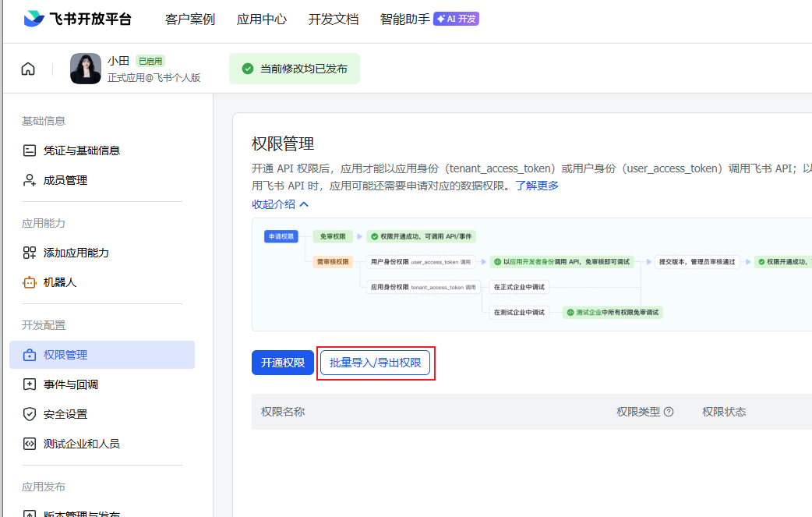Follow the 了解更多 link
The height and width of the screenshot is (517, 812).
[x=537, y=186]
